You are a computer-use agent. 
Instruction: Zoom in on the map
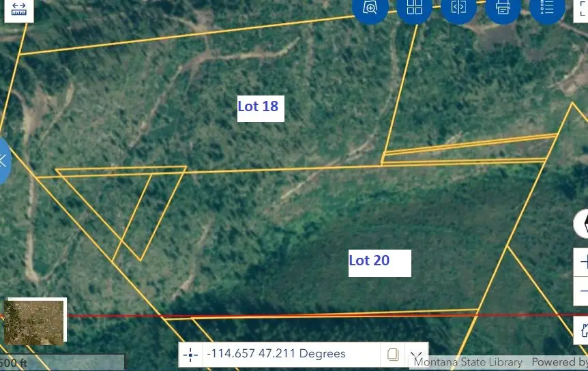pyautogui.click(x=583, y=262)
